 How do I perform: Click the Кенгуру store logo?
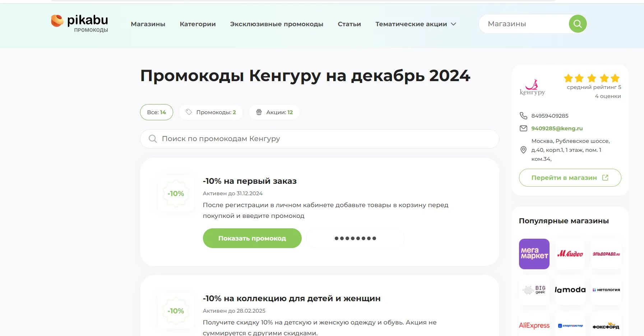click(532, 87)
